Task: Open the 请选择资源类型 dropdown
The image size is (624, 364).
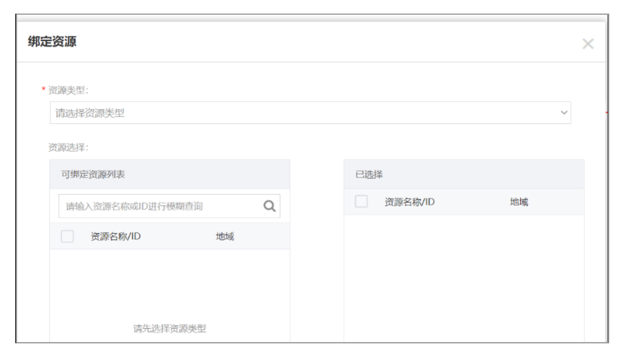Action: point(310,113)
